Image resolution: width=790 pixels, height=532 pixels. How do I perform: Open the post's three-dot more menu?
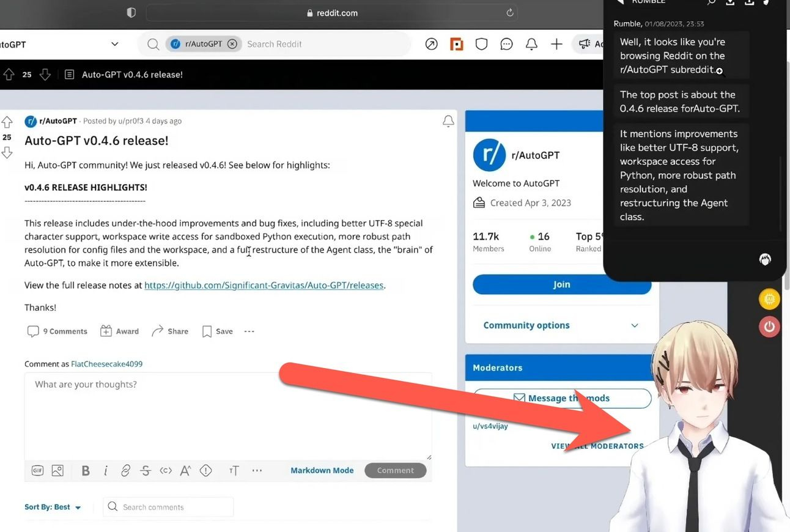(249, 331)
